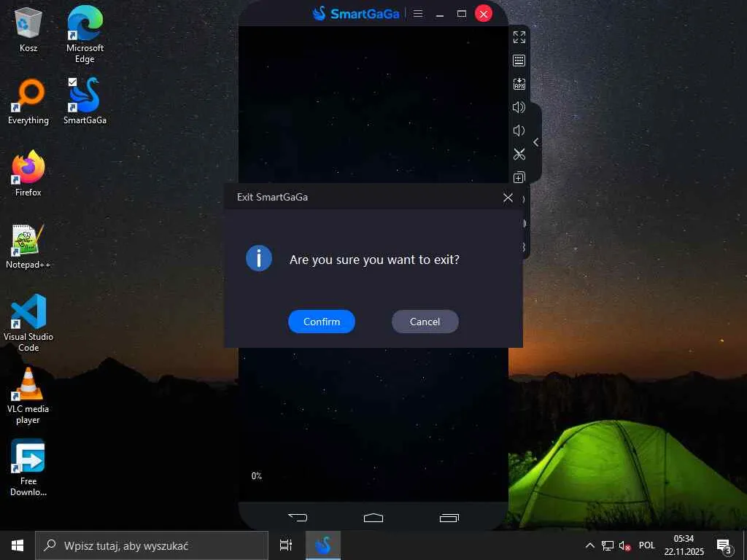Toggle SmartGaGa fullscreen mode icon
The image size is (747, 560).
click(x=519, y=37)
